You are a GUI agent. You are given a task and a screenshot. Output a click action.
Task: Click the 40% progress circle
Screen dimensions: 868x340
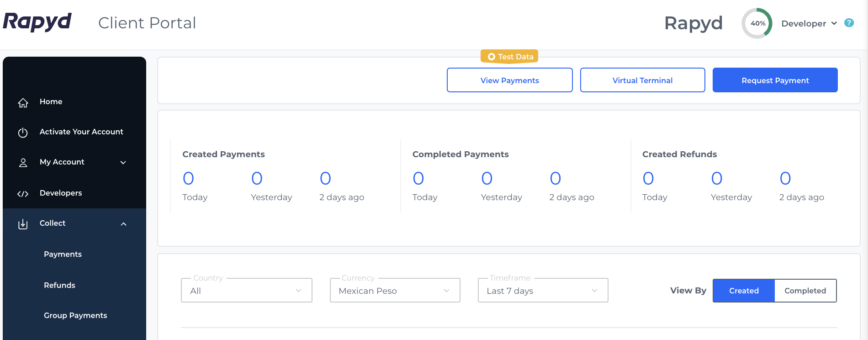pos(757,23)
